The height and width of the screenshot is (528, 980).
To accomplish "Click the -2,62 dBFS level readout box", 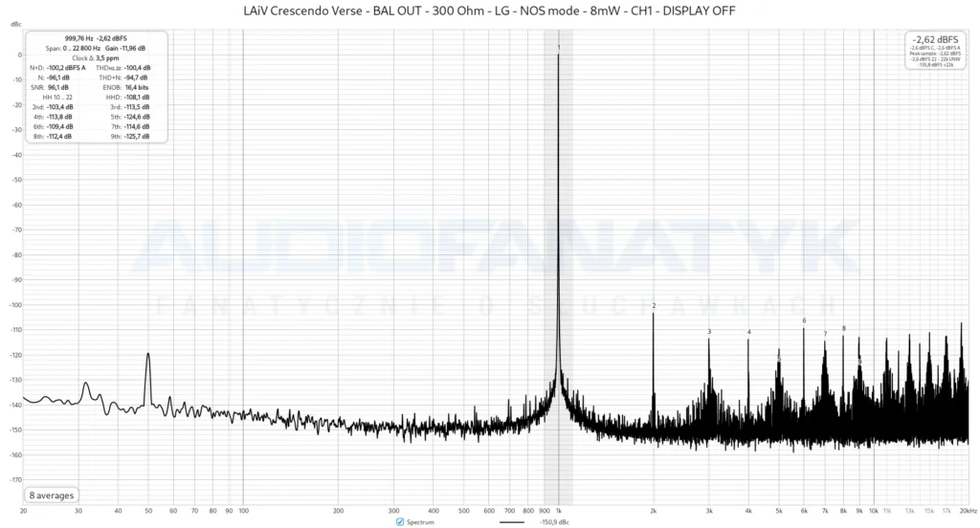I will click(x=935, y=51).
